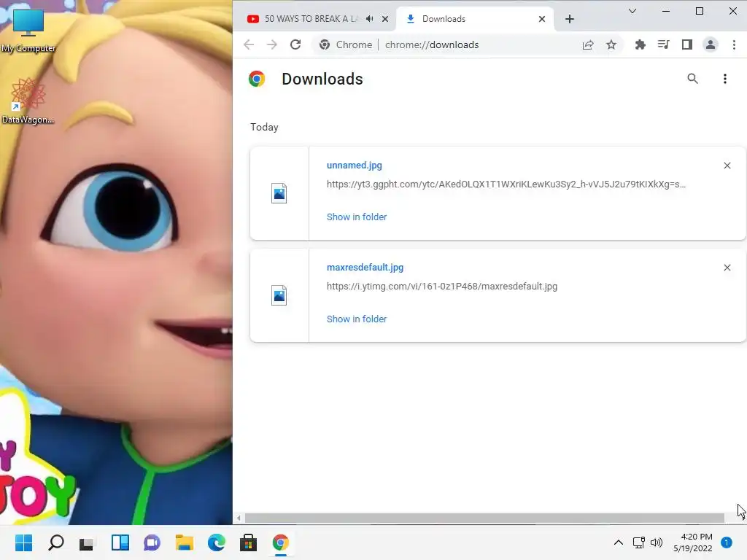The height and width of the screenshot is (560, 747).
Task: Launch Microsoft Edge from taskbar
Action: click(x=216, y=542)
